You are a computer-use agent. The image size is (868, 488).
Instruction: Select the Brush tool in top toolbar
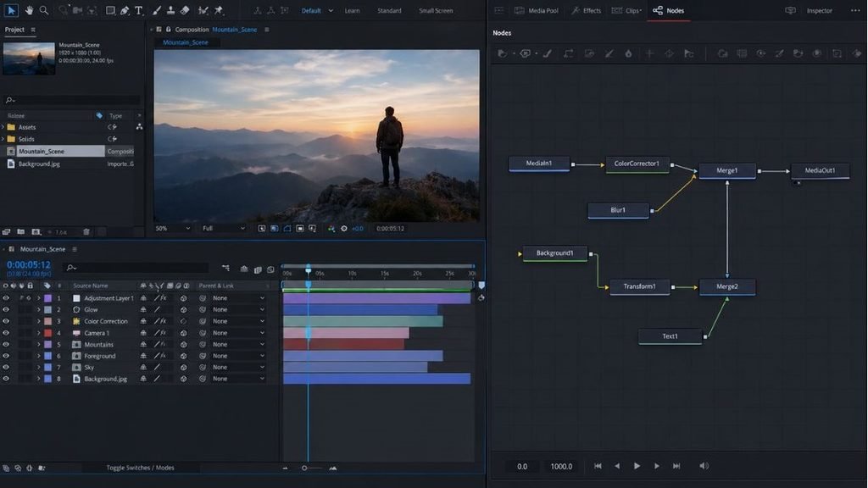coord(157,10)
